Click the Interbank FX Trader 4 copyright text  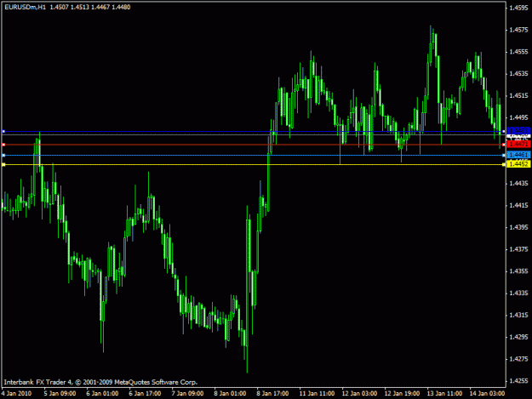click(x=100, y=382)
